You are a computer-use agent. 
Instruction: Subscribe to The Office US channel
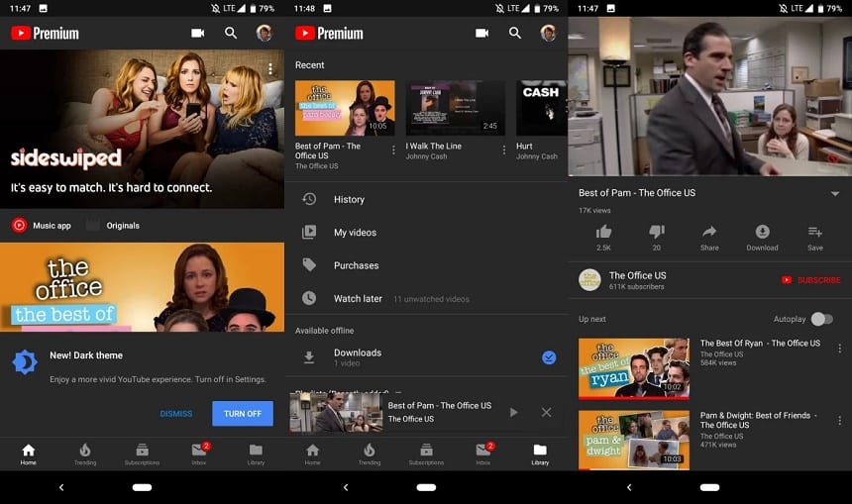click(810, 280)
